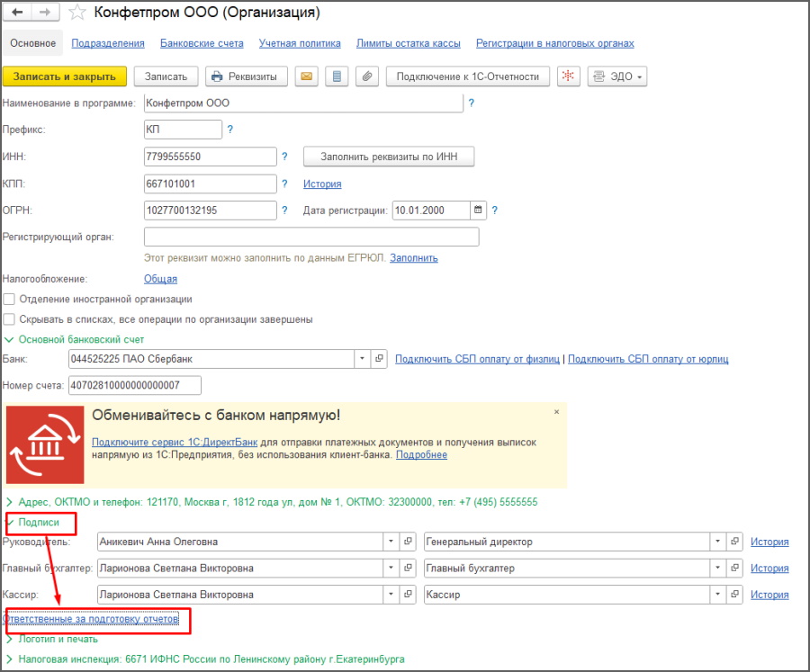Check 'Скрывать в списках' checkbox
810x672 pixels.
9,319
